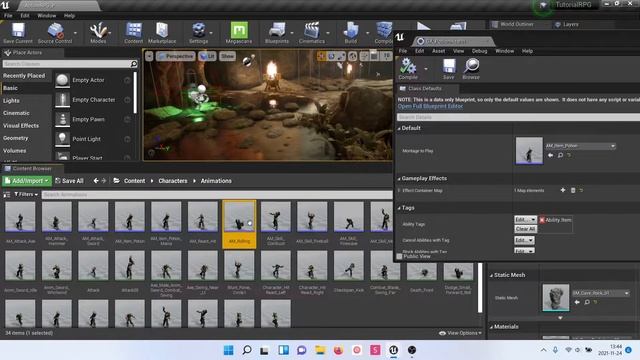640x360 pixels.
Task: Click the search icon in Place Actors
Action: pyautogui.click(x=133, y=64)
